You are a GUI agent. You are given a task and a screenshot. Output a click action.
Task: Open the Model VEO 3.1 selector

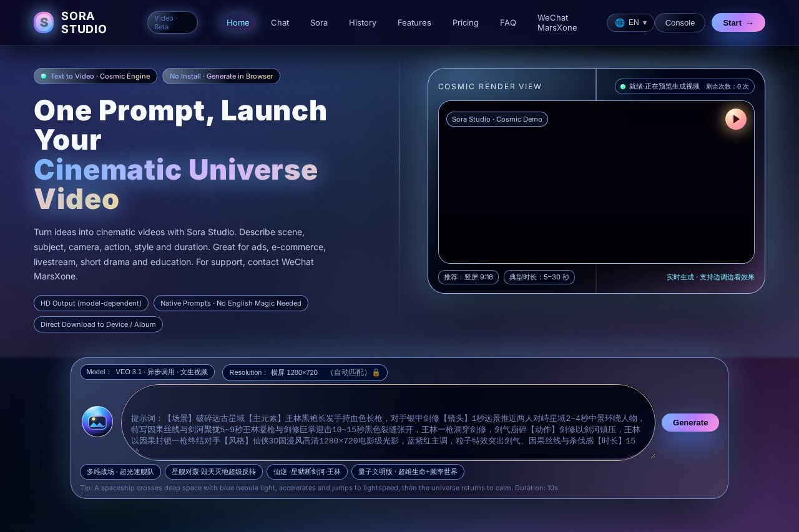click(x=147, y=372)
